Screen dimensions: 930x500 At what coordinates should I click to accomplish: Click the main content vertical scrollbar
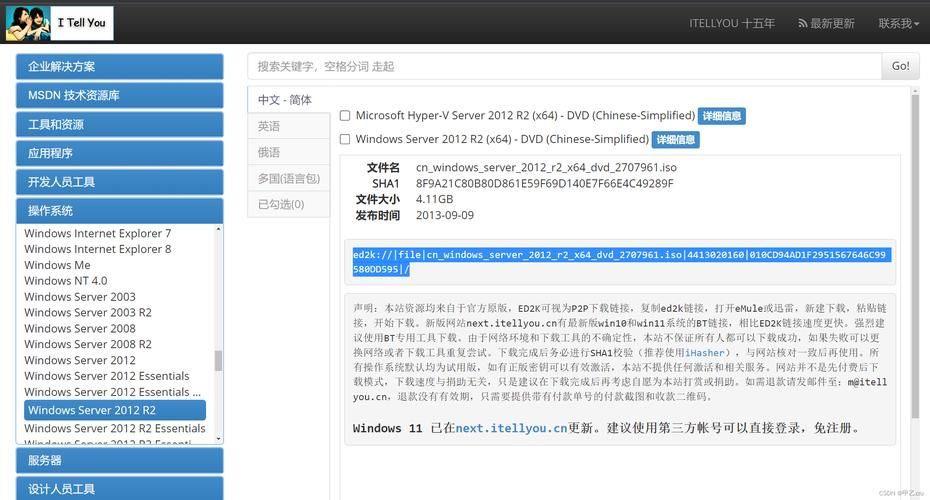point(915,255)
